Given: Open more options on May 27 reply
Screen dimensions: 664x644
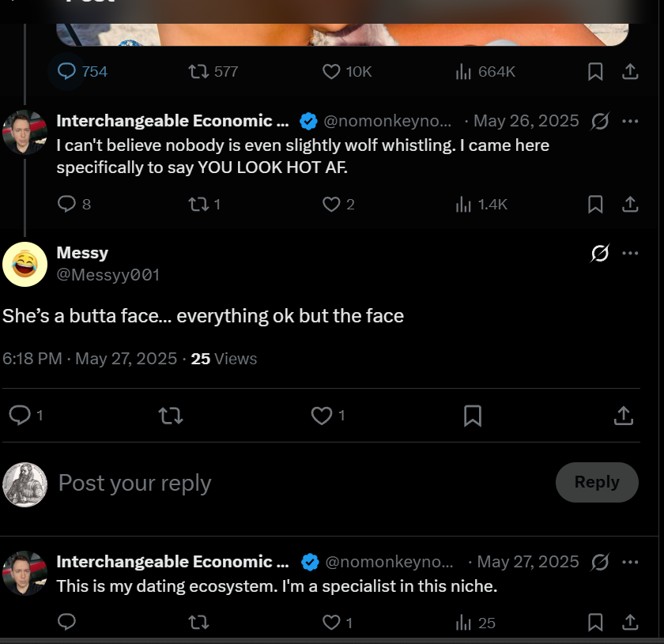Looking at the screenshot, I should [x=630, y=562].
